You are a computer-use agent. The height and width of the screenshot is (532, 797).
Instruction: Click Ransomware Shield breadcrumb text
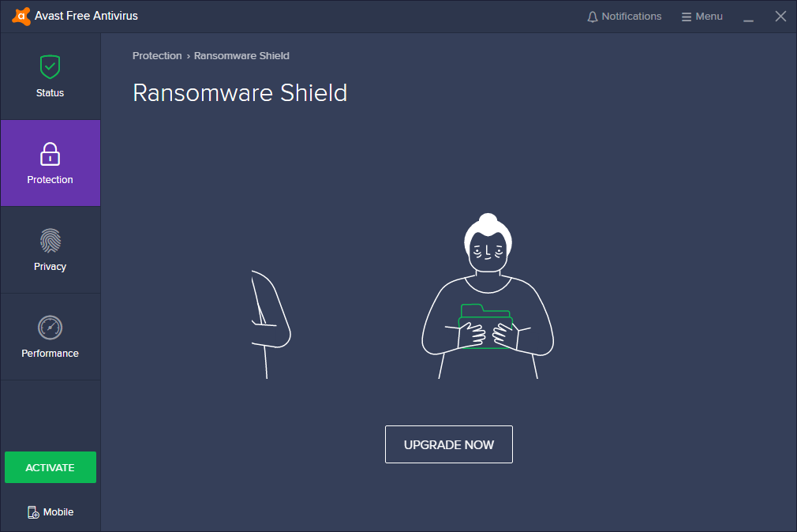point(241,56)
